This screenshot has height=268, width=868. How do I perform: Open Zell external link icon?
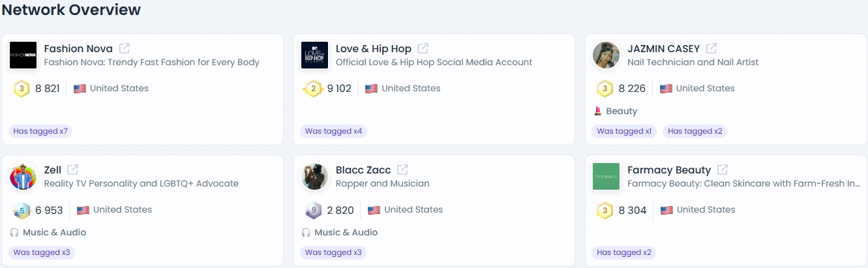[x=73, y=170]
